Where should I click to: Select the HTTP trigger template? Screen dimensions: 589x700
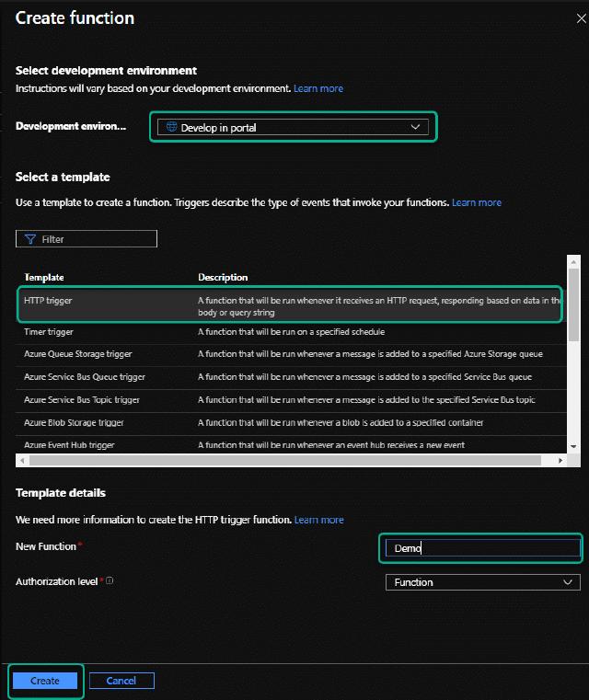[50, 300]
